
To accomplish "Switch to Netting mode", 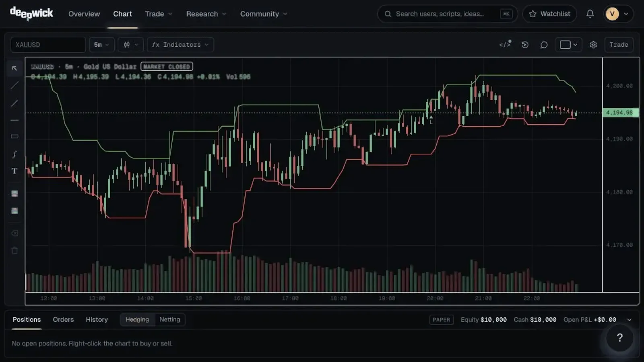I will [170, 319].
